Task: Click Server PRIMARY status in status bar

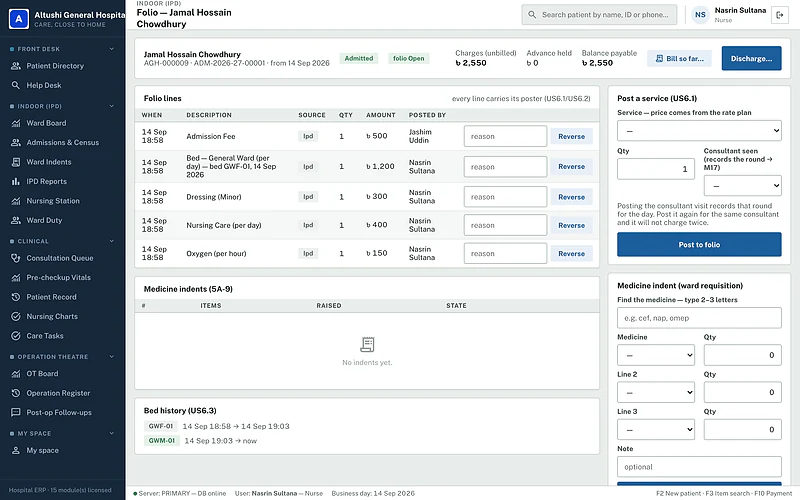Action: coord(180,493)
